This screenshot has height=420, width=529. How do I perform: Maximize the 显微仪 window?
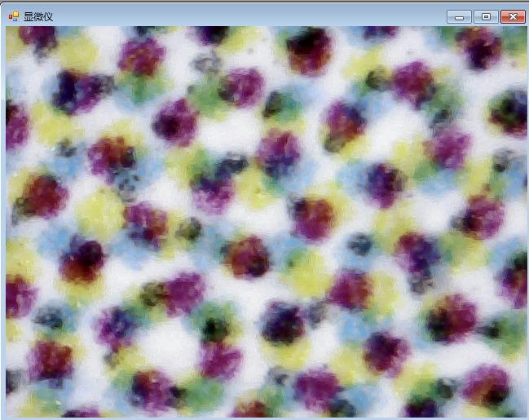pos(486,16)
